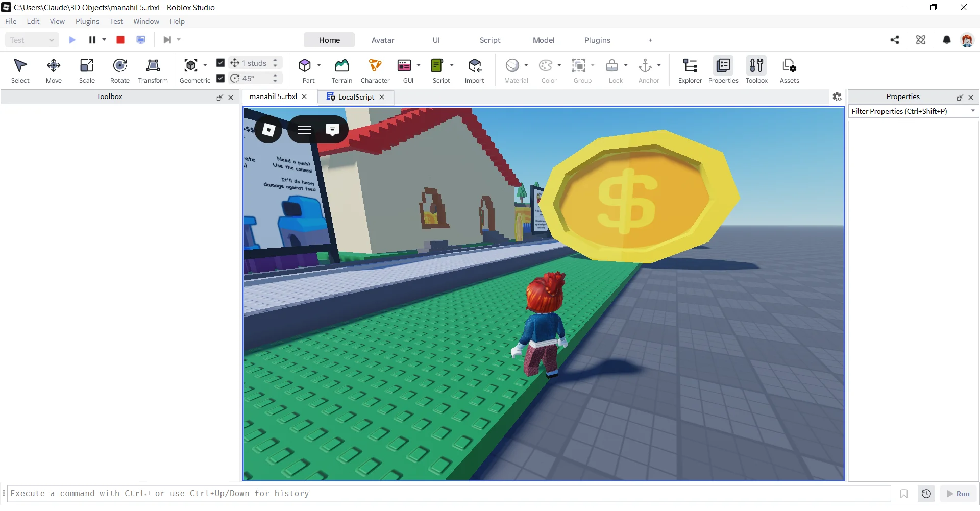Open the File menu
The width and height of the screenshot is (980, 511).
pos(11,21)
